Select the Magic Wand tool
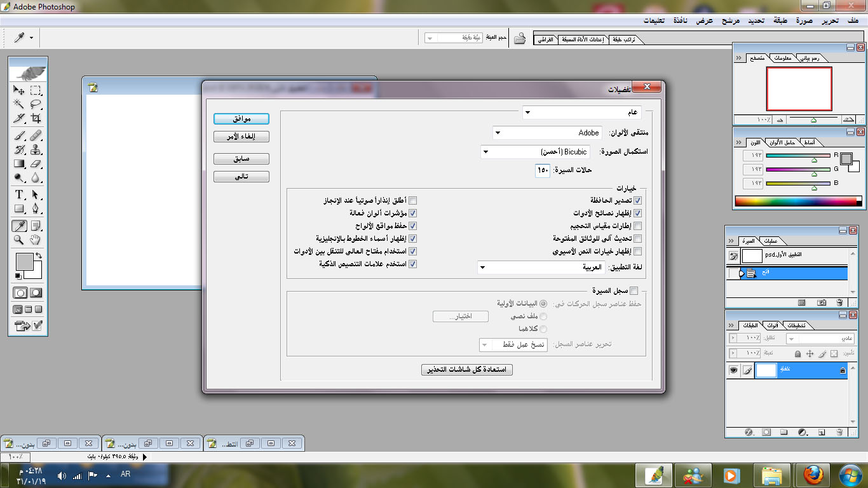Screen dimensions: 868x488 (x=19, y=104)
